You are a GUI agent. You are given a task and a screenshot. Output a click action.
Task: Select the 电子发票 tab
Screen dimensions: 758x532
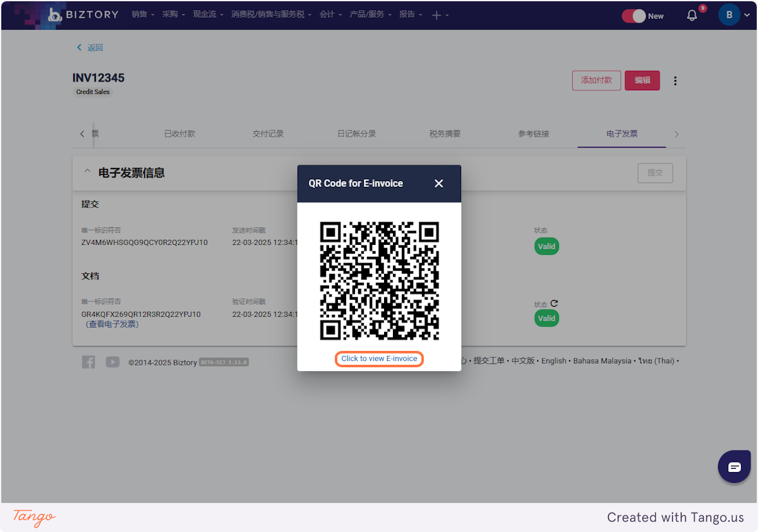[x=622, y=134]
